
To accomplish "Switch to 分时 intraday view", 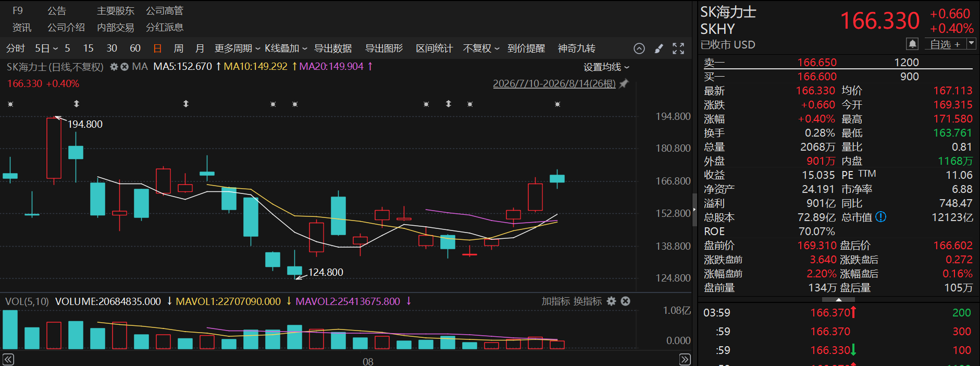I will 16,48.
